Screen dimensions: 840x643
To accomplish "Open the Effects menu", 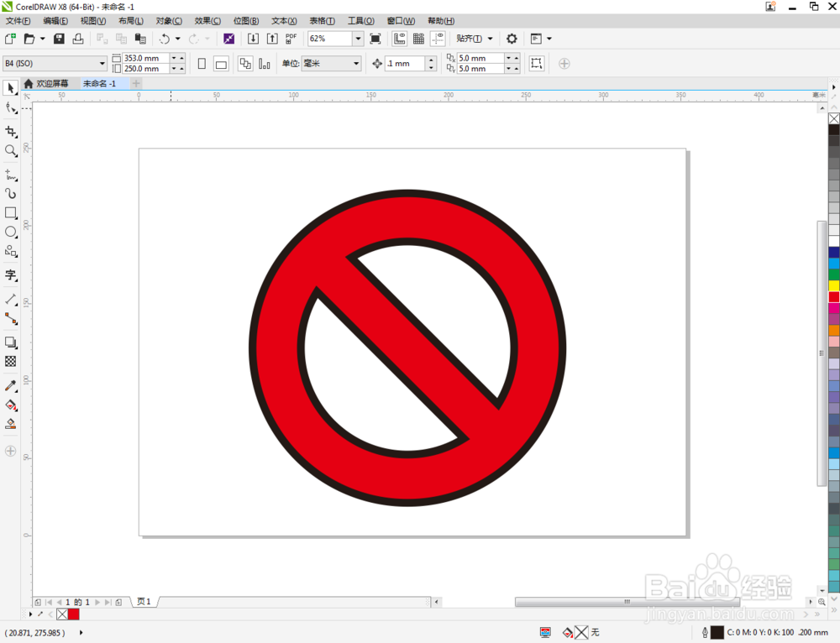I will click(x=207, y=21).
